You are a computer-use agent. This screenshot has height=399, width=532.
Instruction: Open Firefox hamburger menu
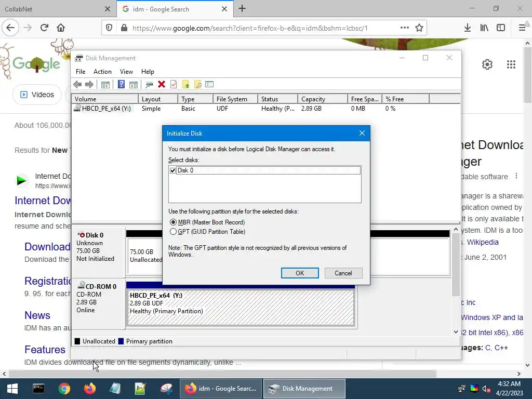(x=522, y=28)
